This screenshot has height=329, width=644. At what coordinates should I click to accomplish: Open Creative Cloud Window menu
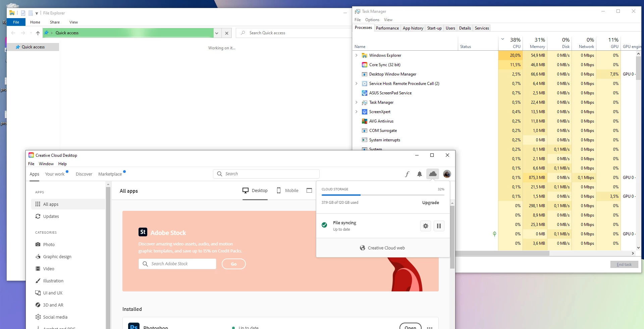coord(46,164)
